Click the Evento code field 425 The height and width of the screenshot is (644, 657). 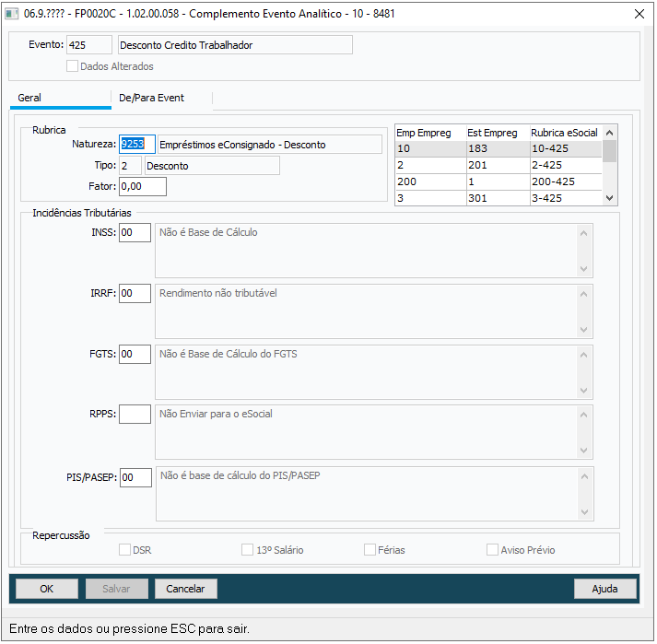tap(89, 45)
